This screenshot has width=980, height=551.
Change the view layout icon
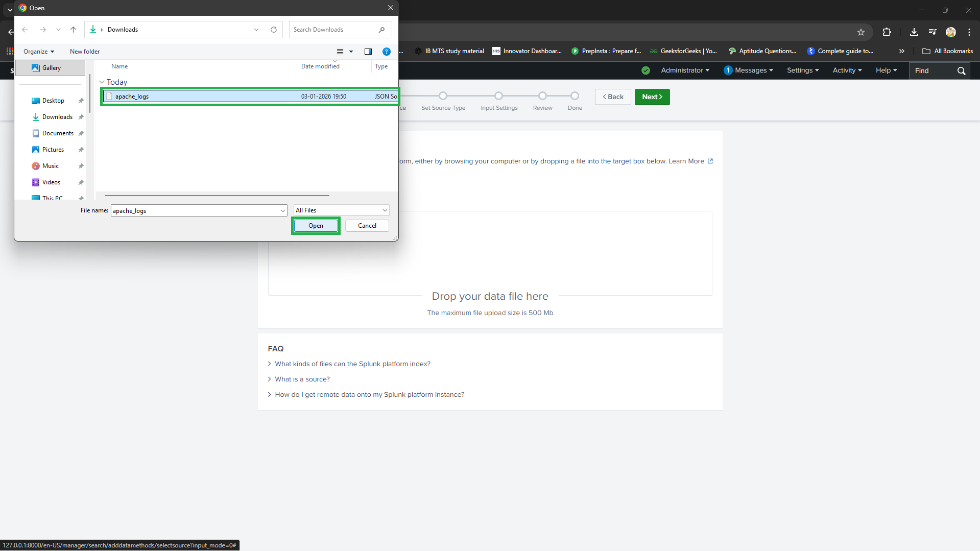click(340, 52)
